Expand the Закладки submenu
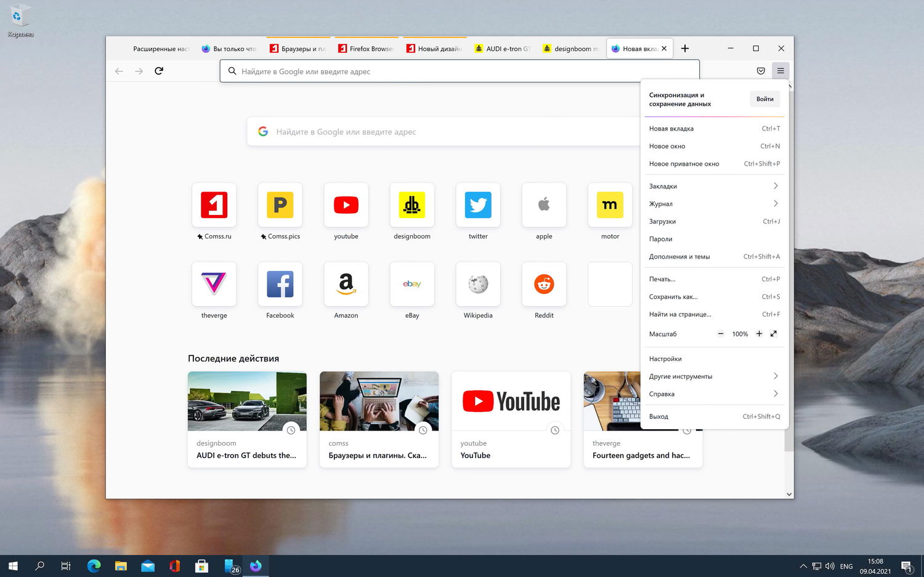Image resolution: width=924 pixels, height=577 pixels. click(x=714, y=186)
